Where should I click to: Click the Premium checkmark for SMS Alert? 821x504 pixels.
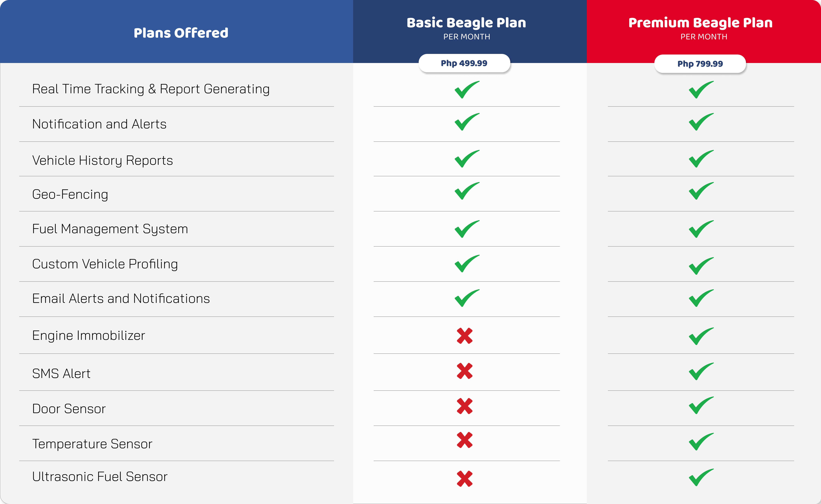(x=701, y=371)
